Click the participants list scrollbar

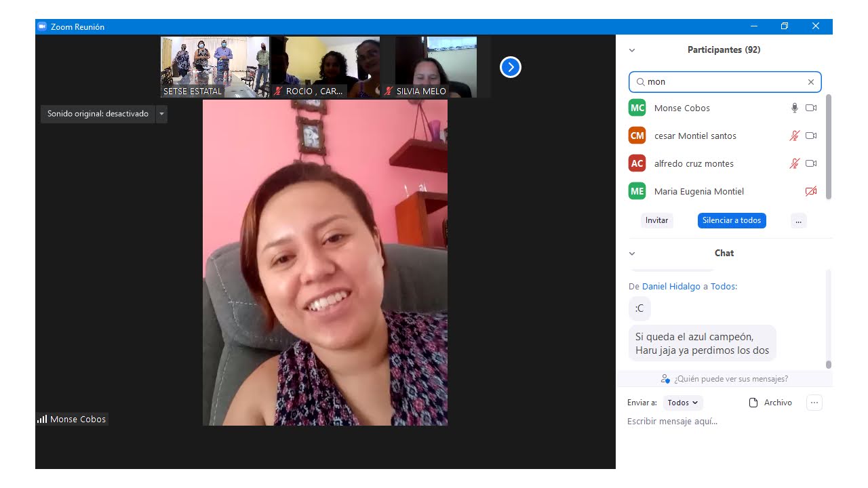point(828,147)
